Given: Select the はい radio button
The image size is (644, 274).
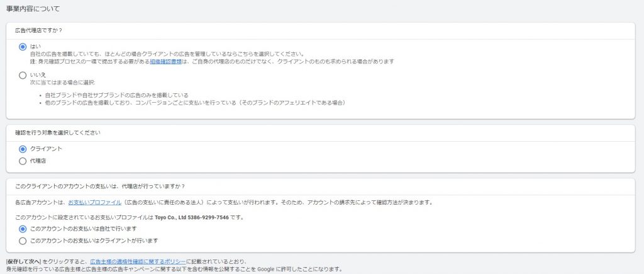Looking at the screenshot, I should pos(23,47).
